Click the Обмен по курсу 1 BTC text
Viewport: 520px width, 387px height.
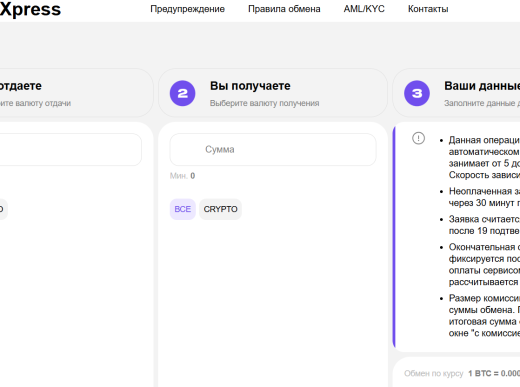point(462,373)
